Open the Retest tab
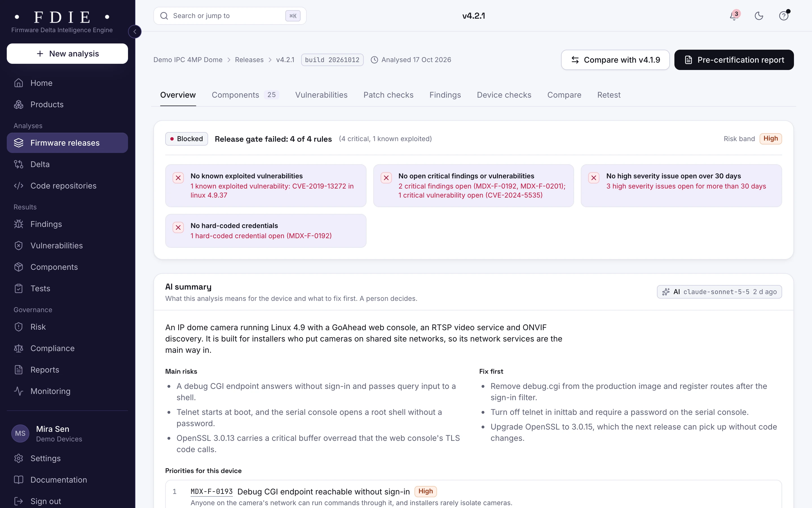The height and width of the screenshot is (508, 812). click(x=609, y=95)
